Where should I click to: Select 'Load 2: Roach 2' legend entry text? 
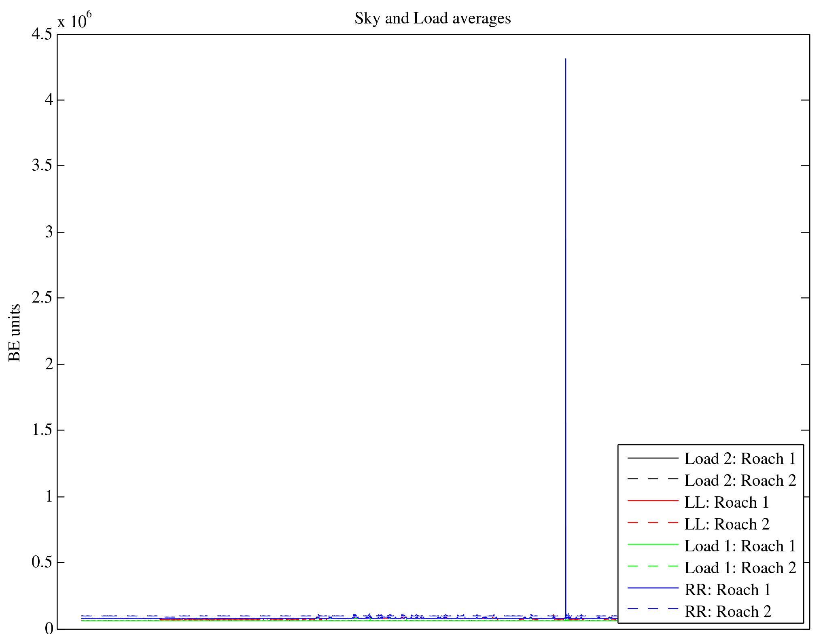740,481
